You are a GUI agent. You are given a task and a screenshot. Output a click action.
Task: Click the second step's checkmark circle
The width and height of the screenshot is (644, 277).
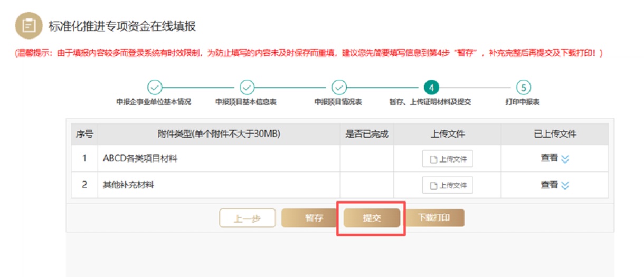coord(247,87)
